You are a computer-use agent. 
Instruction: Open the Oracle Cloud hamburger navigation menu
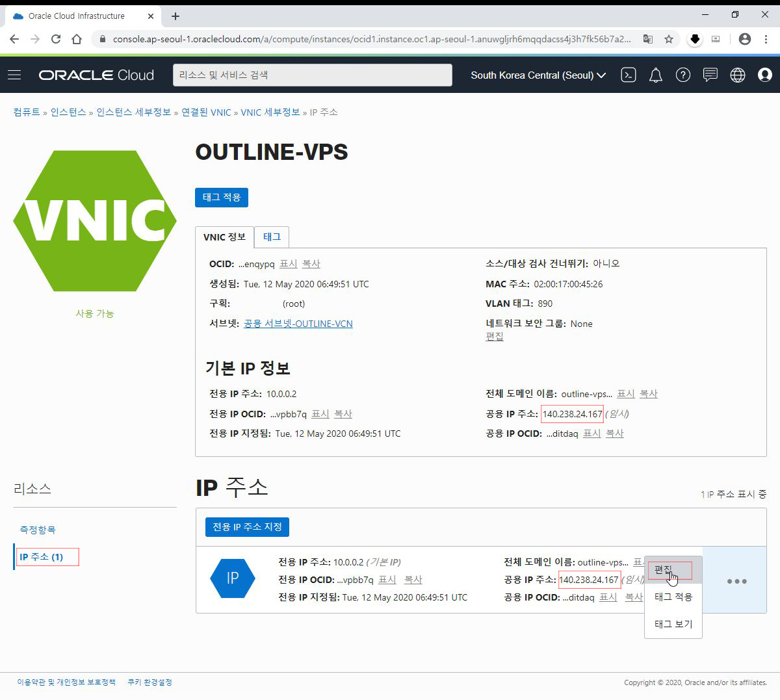pos(14,75)
